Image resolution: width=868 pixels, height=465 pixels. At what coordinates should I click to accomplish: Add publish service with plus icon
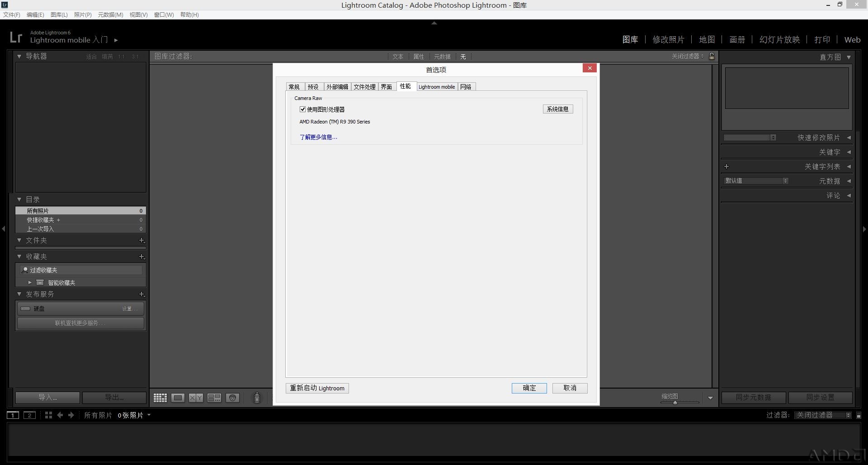[x=142, y=294]
